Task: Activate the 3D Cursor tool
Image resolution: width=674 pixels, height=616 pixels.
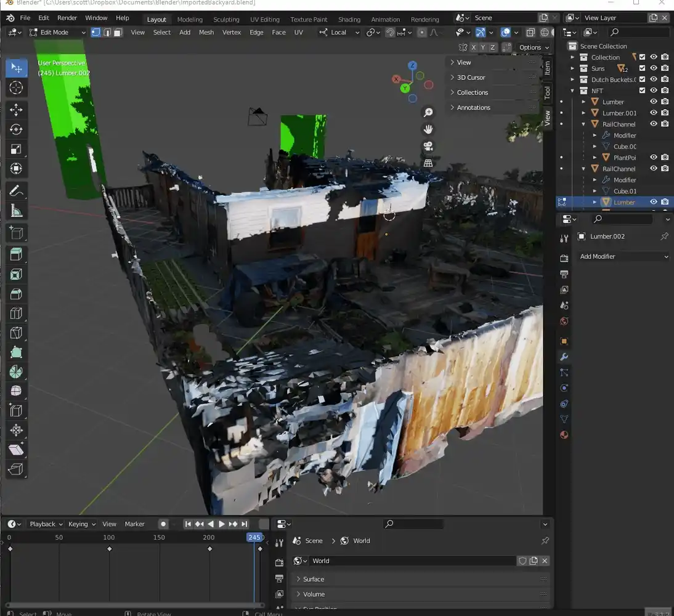Action: click(x=17, y=88)
